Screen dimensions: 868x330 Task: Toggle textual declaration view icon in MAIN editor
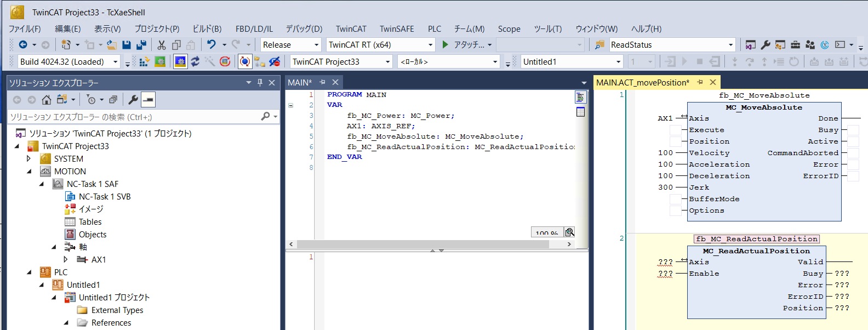click(580, 98)
